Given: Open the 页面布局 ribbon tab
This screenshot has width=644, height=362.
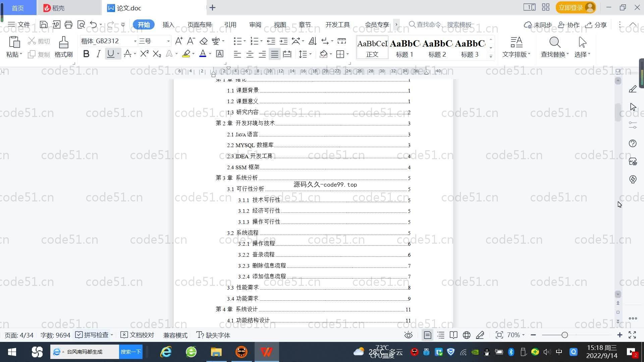Looking at the screenshot, I should 199,24.
